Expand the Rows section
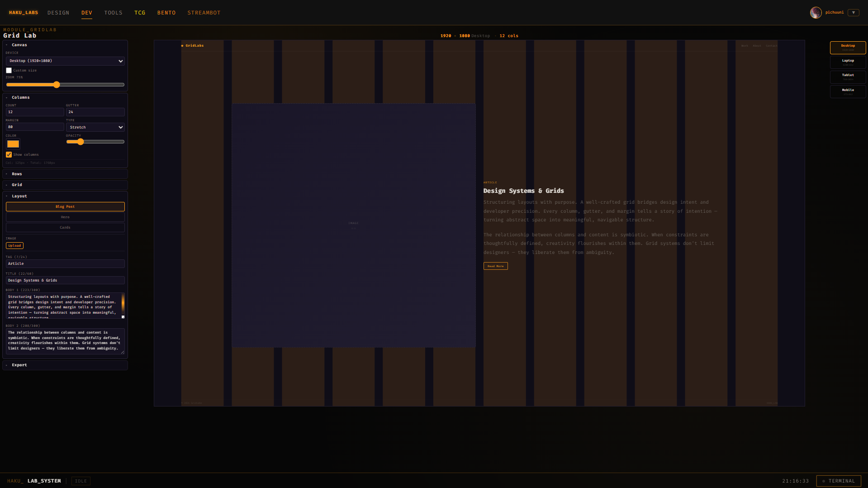The width and height of the screenshot is (868, 488). (17, 174)
